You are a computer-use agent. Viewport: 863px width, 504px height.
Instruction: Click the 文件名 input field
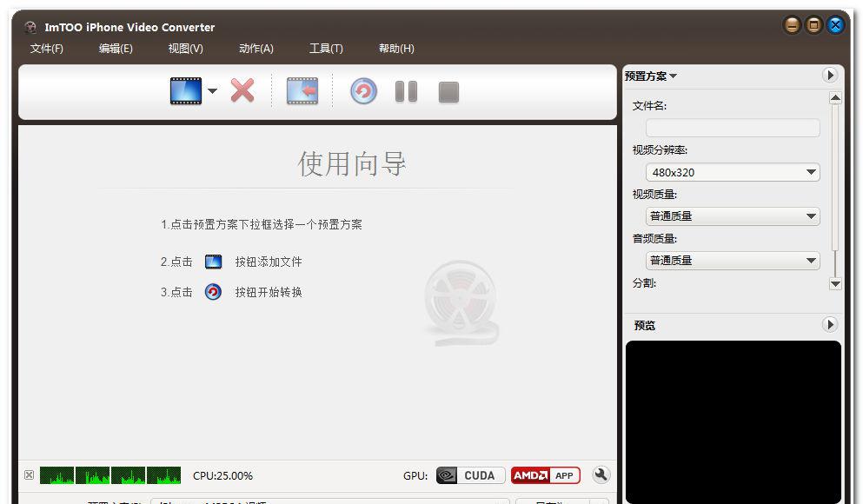733,128
